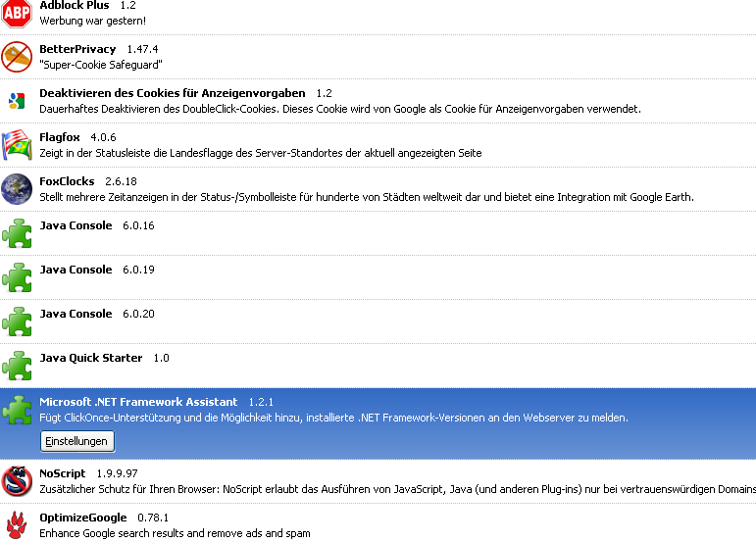
Task: Select the BetterPrivacy extension name
Action: [x=77, y=49]
